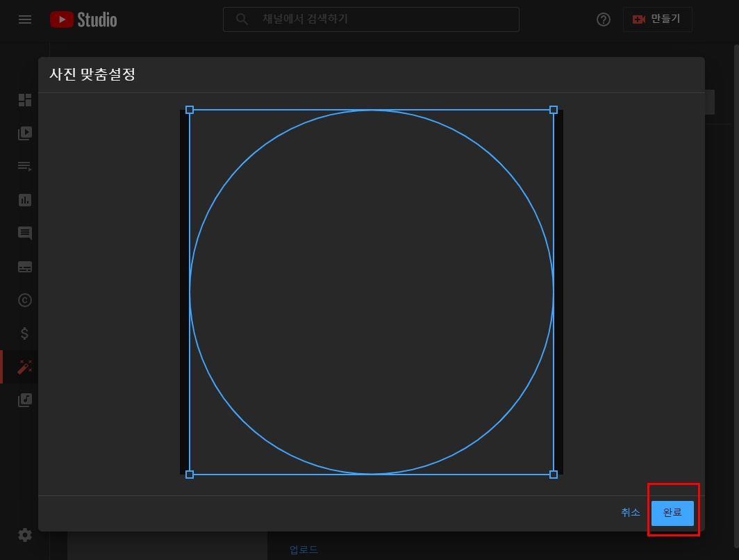Screen dimensions: 739x560
Task: Open the navigation hamburger menu
Action: pyautogui.click(x=25, y=19)
